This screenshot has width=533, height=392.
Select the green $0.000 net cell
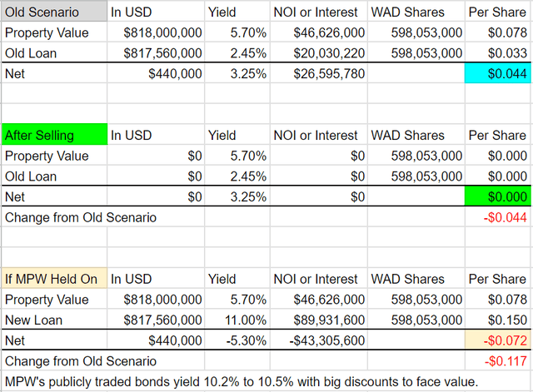[x=497, y=197]
